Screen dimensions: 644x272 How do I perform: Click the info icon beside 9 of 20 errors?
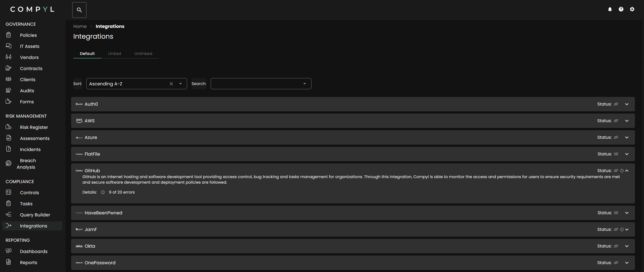pos(103,192)
